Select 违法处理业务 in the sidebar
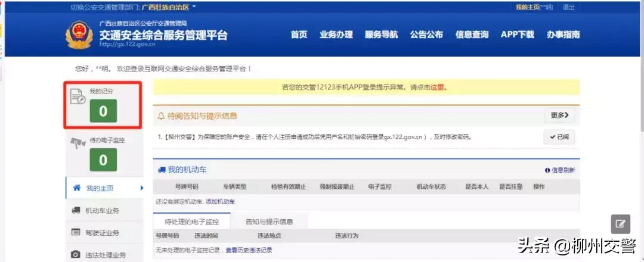The width and height of the screenshot is (644, 262). click(x=104, y=255)
